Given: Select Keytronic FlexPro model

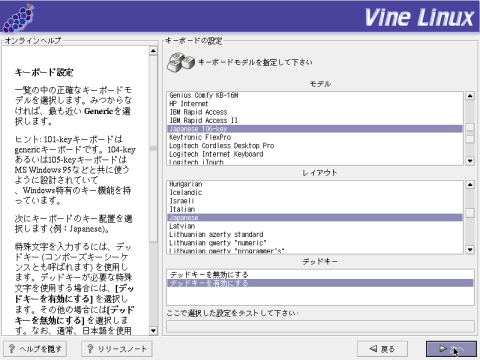Looking at the screenshot, I should (x=315, y=137).
